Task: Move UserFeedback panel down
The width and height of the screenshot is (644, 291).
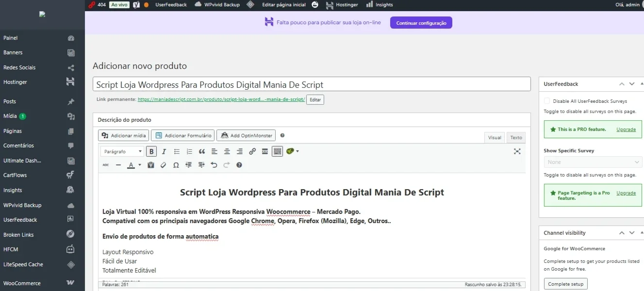Action: tap(632, 84)
